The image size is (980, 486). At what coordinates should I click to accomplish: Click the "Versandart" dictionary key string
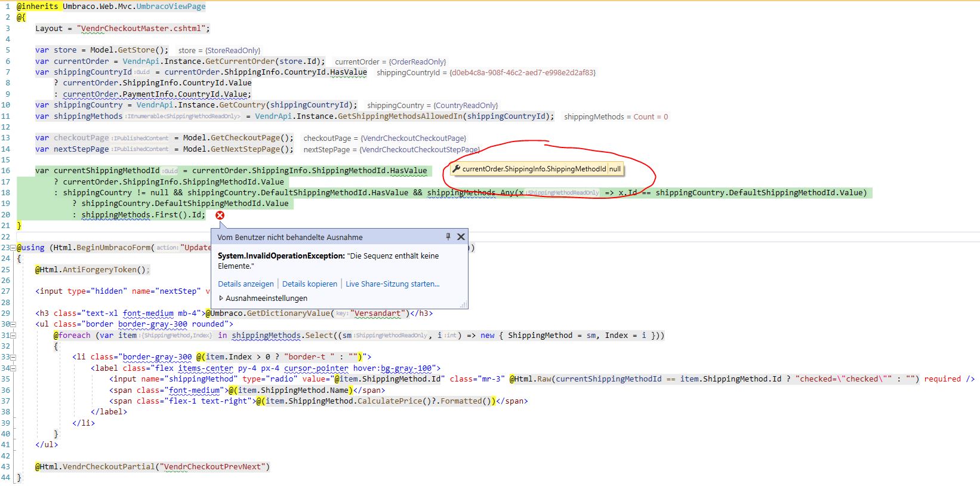pos(378,313)
